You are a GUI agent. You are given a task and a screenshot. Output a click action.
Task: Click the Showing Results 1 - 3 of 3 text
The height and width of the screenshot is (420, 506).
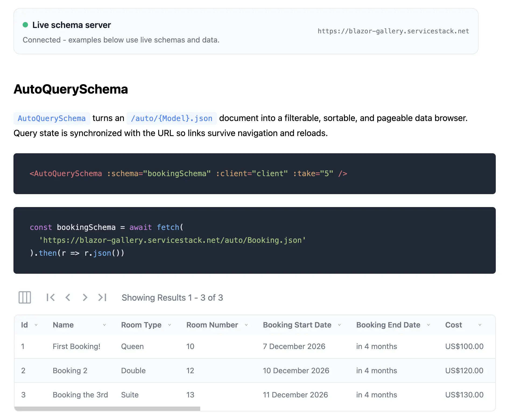pyautogui.click(x=172, y=298)
